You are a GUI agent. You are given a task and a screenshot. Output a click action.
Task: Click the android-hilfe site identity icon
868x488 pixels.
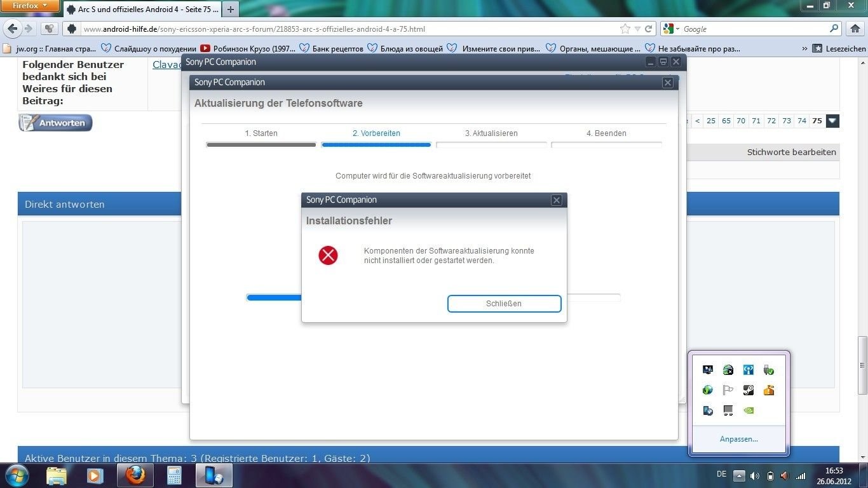tap(72, 29)
